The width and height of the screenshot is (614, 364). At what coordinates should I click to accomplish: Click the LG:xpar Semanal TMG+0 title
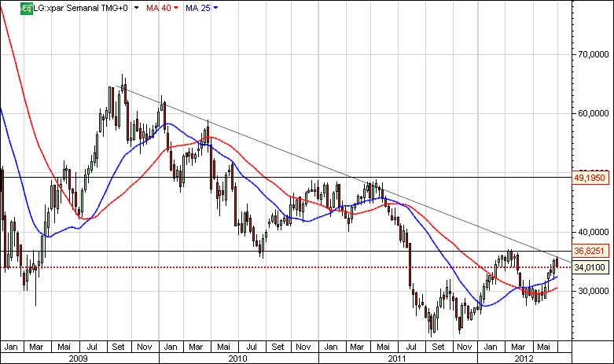(x=81, y=8)
